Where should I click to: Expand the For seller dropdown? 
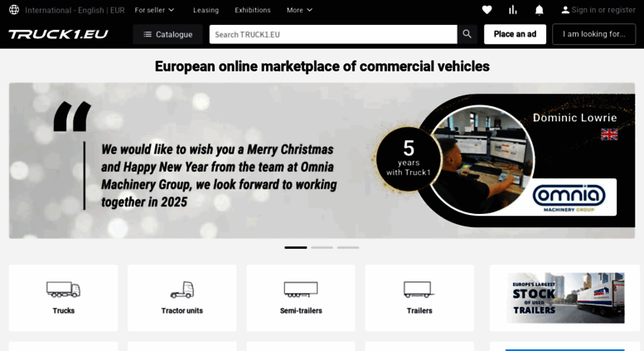coord(154,10)
